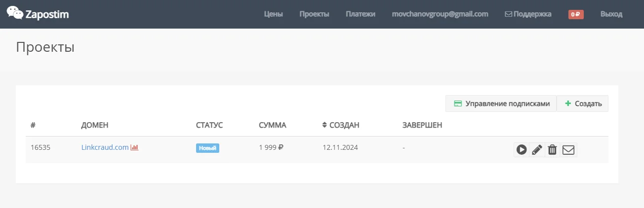This screenshot has height=208, width=644.
Task: Click the ДОМЕН column header
Action: (x=95, y=125)
